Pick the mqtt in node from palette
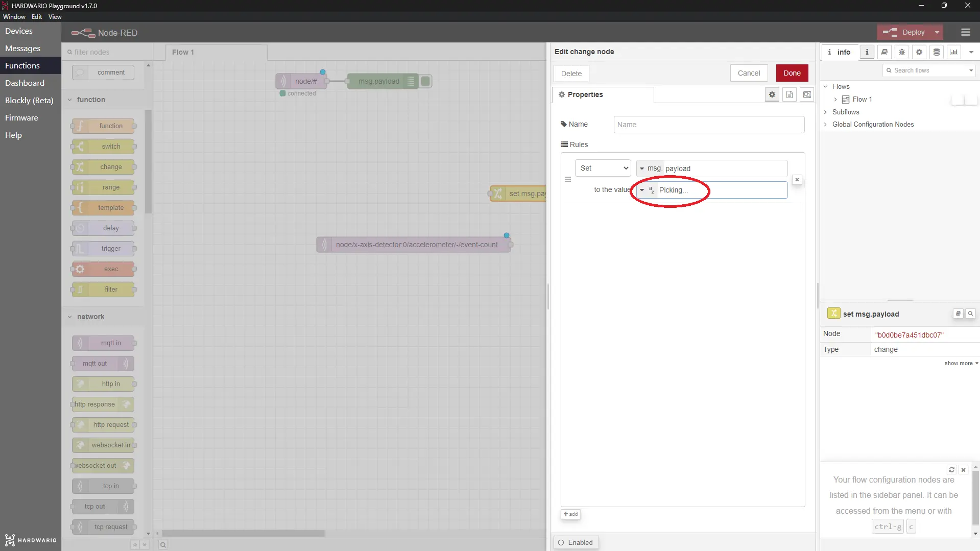The width and height of the screenshot is (980, 551). pos(103,343)
